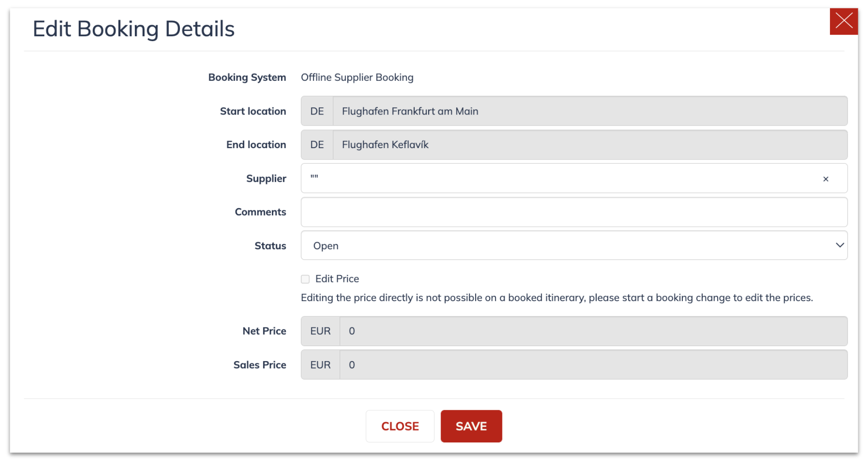Click the CLOSE button

pos(400,426)
